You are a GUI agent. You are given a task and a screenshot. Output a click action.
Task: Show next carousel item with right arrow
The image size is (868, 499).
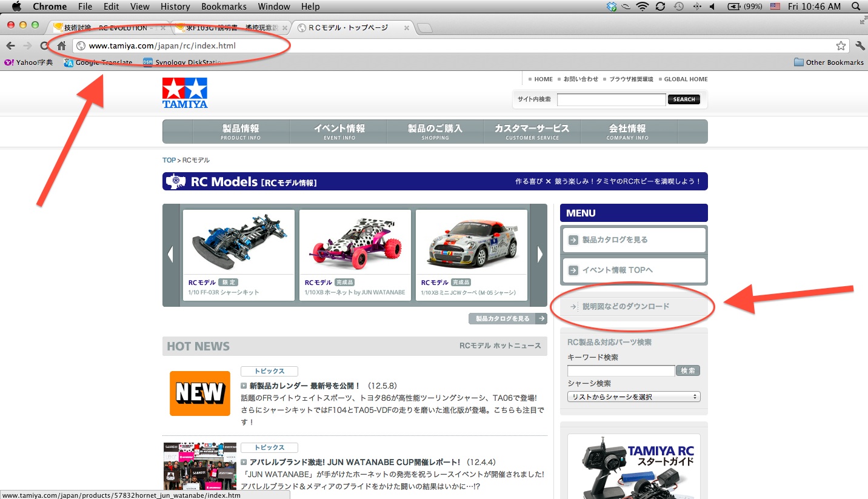click(539, 255)
